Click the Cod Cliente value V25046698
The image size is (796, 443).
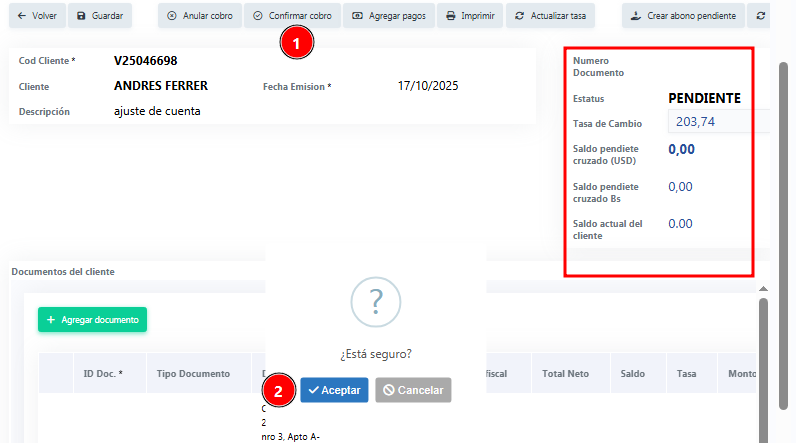tap(146, 61)
